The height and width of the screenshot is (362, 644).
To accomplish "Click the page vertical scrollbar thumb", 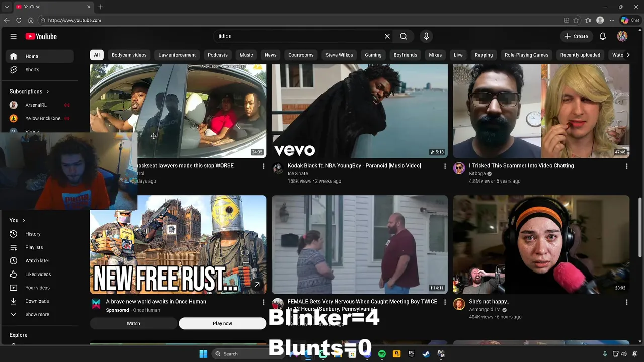I will point(641,227).
